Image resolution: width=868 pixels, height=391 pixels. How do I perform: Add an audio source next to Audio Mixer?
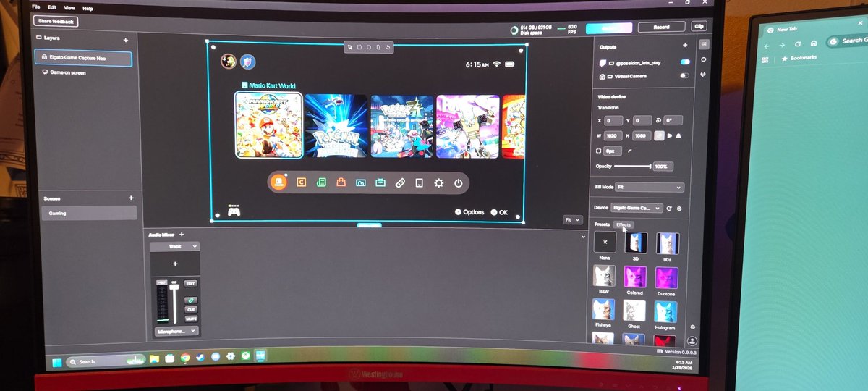(x=182, y=235)
